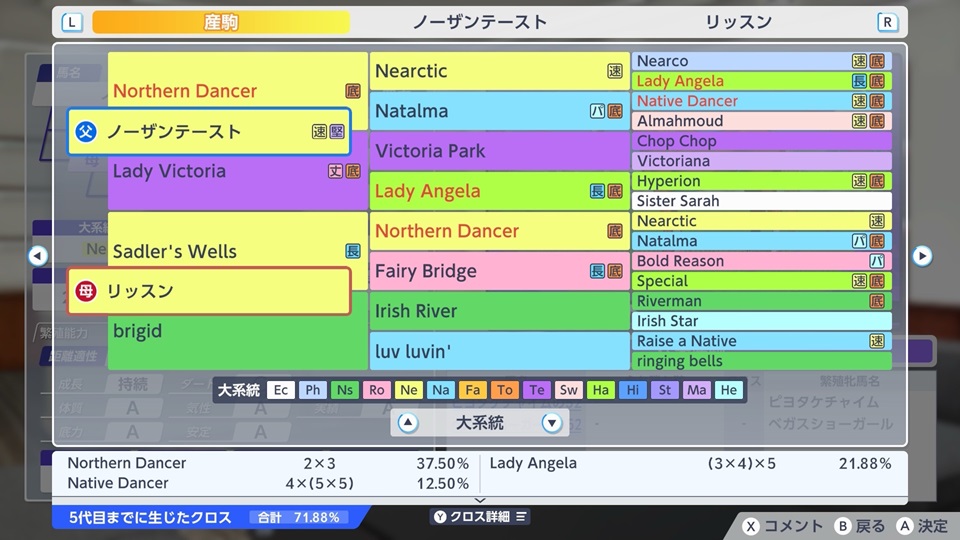Click the Fa lineage color swatch
Screen dimensions: 960x540
473,390
